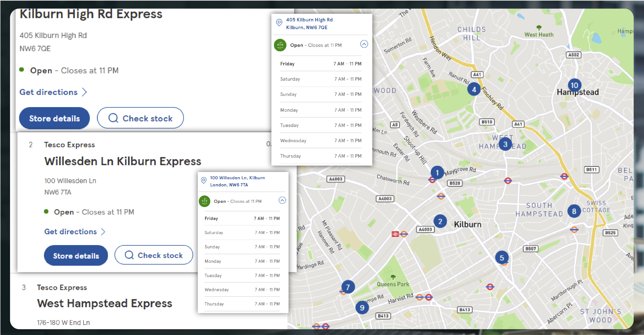Click the rail station icon near A4003
The image size is (644, 335).
click(x=395, y=234)
